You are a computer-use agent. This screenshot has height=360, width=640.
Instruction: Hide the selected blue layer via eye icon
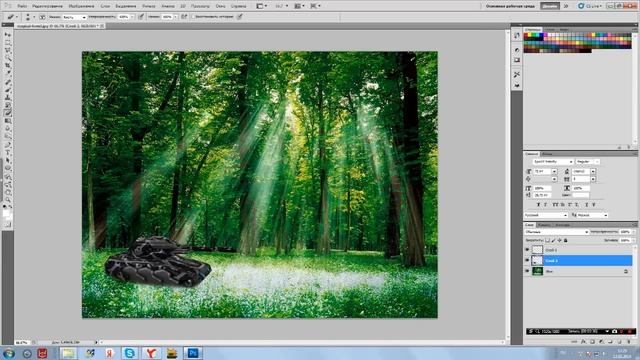click(527, 260)
